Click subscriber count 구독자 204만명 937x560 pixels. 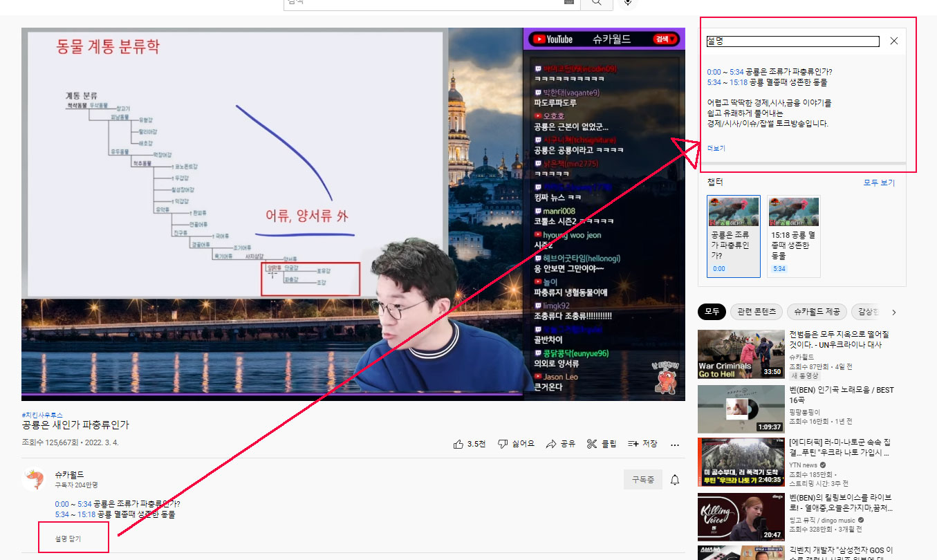[x=76, y=485]
